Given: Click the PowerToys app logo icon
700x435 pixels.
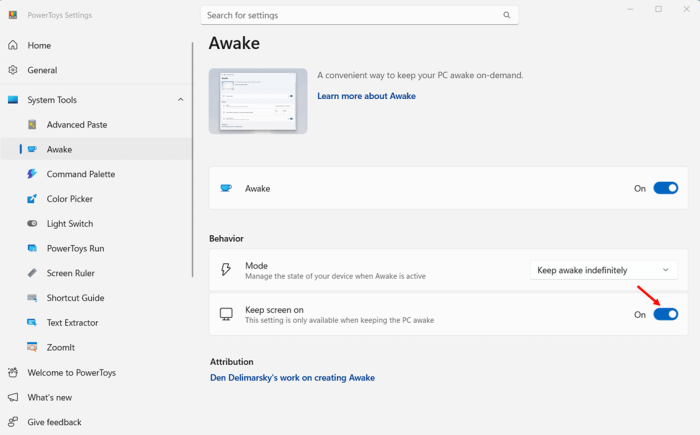Looking at the screenshot, I should click(13, 15).
